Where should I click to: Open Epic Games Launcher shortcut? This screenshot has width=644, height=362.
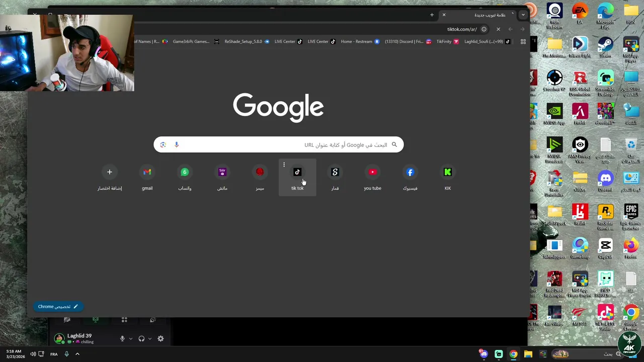631,217
